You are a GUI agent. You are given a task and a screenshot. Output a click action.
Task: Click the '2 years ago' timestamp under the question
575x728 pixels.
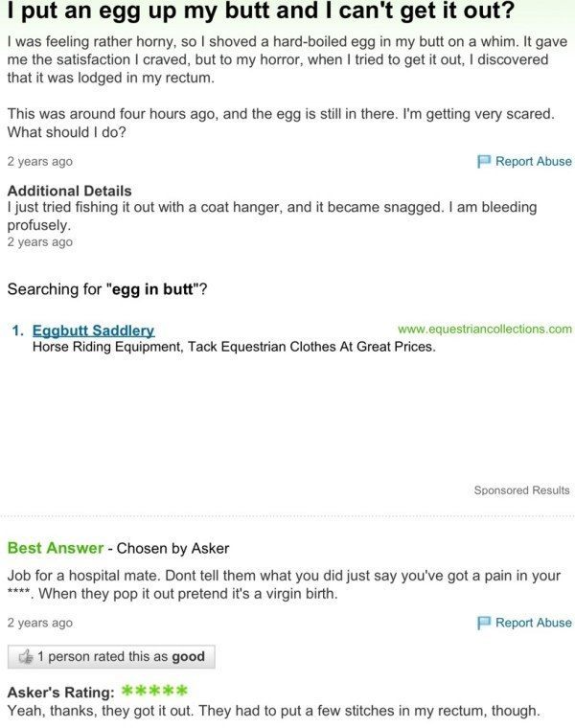click(40, 162)
